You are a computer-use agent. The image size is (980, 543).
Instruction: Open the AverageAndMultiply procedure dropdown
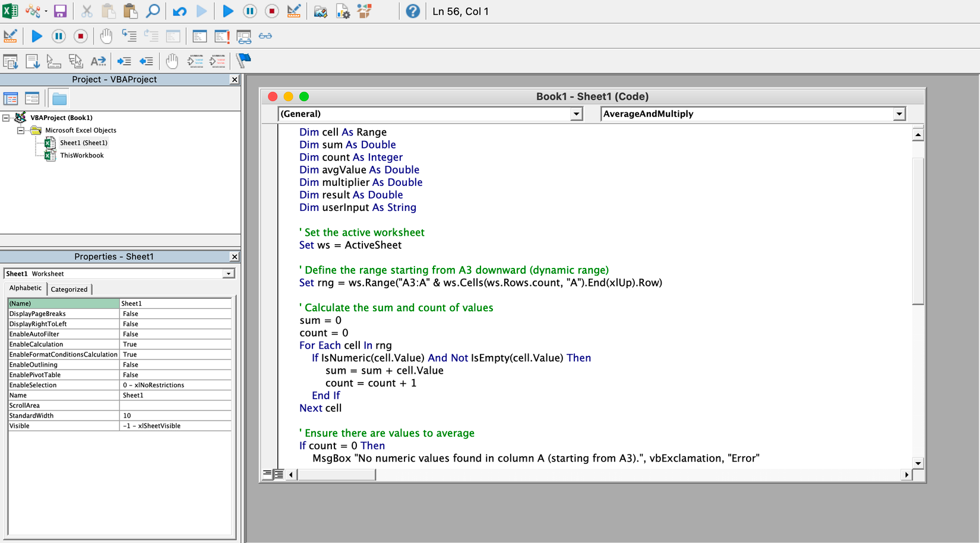coord(899,114)
